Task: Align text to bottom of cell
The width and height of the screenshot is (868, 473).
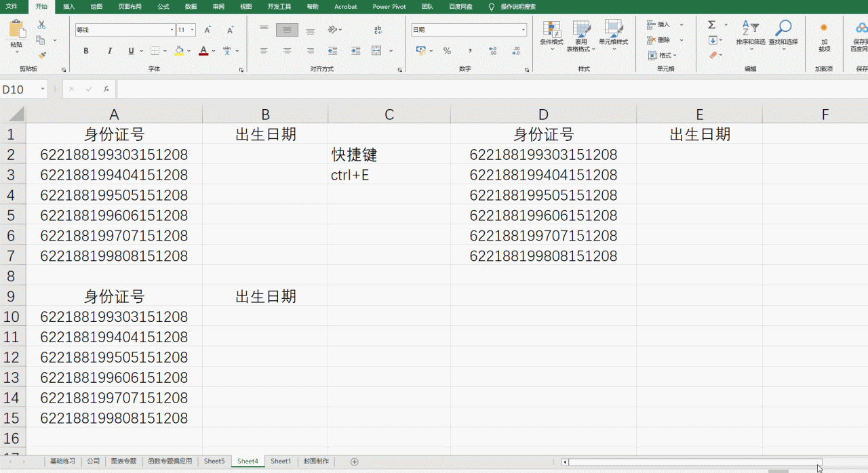Action: (x=310, y=30)
